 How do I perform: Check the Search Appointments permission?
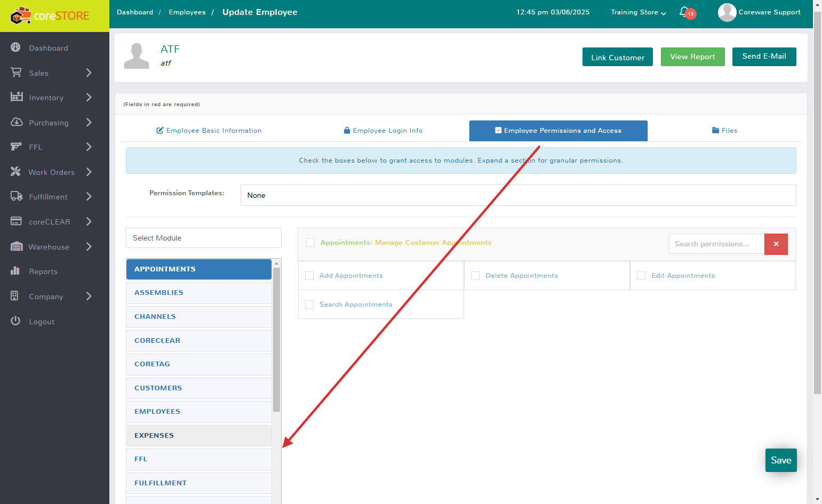click(x=309, y=305)
